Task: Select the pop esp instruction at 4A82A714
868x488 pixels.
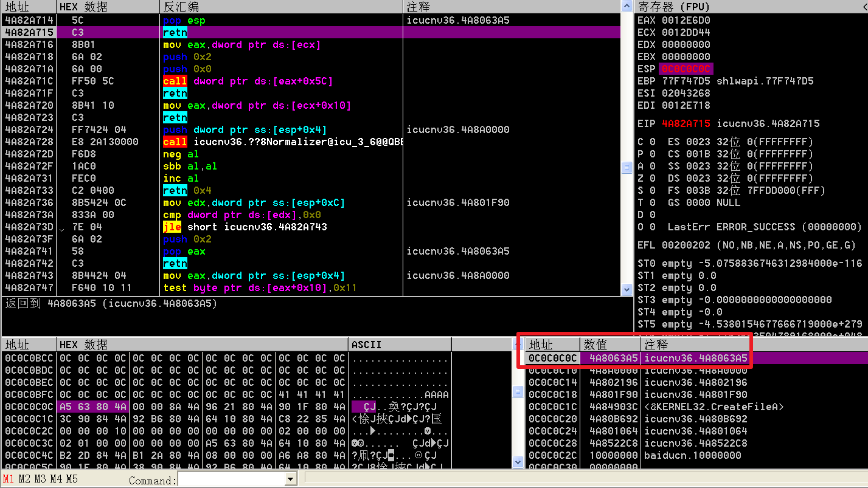Action: pos(311,20)
